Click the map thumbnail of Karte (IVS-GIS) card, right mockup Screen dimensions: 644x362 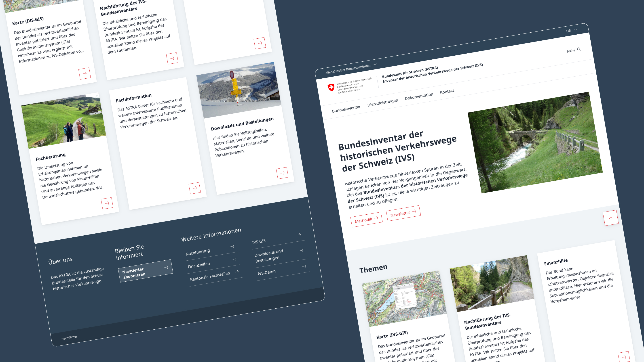click(404, 299)
